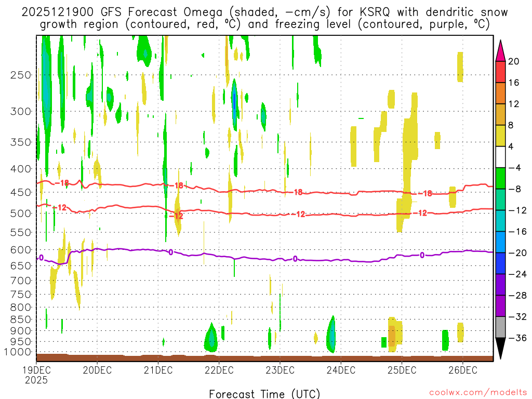This screenshot has width=532, height=399.
Task: Click the 21DEC time axis label
Action: 158,370
